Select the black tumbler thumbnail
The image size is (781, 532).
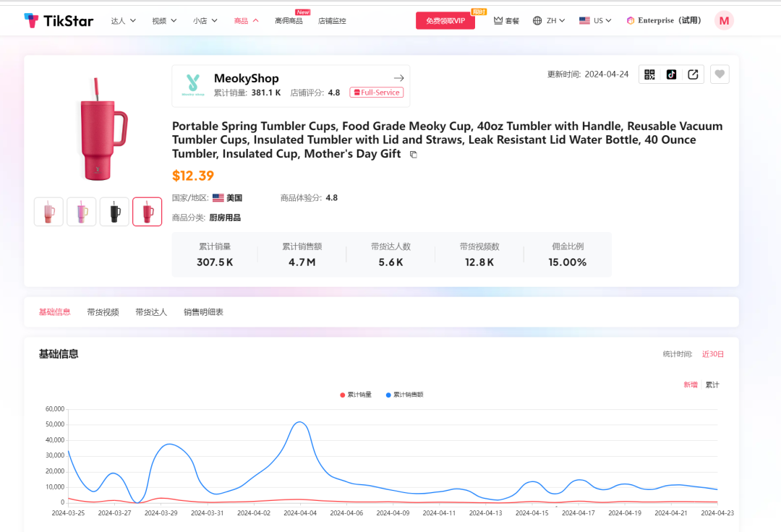coord(114,212)
